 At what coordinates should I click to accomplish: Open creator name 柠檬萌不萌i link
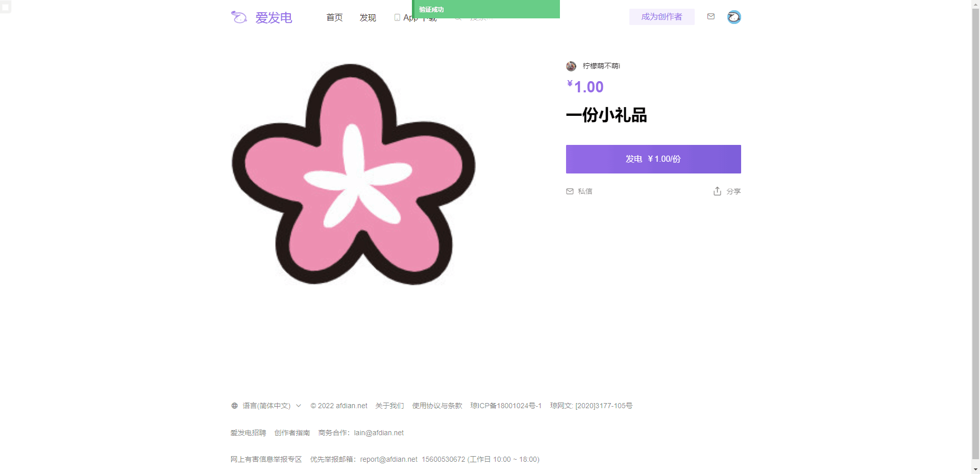601,66
